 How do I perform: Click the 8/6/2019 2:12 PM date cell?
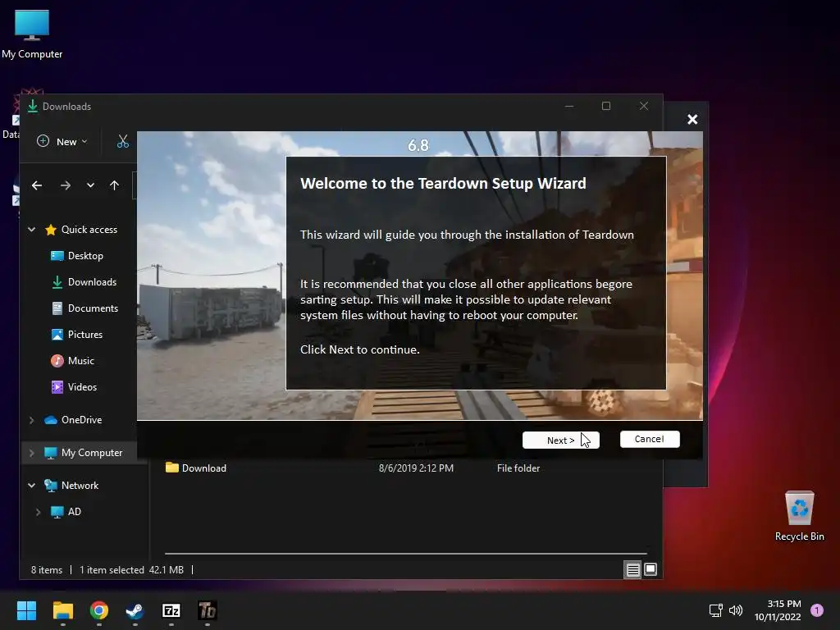pyautogui.click(x=416, y=468)
